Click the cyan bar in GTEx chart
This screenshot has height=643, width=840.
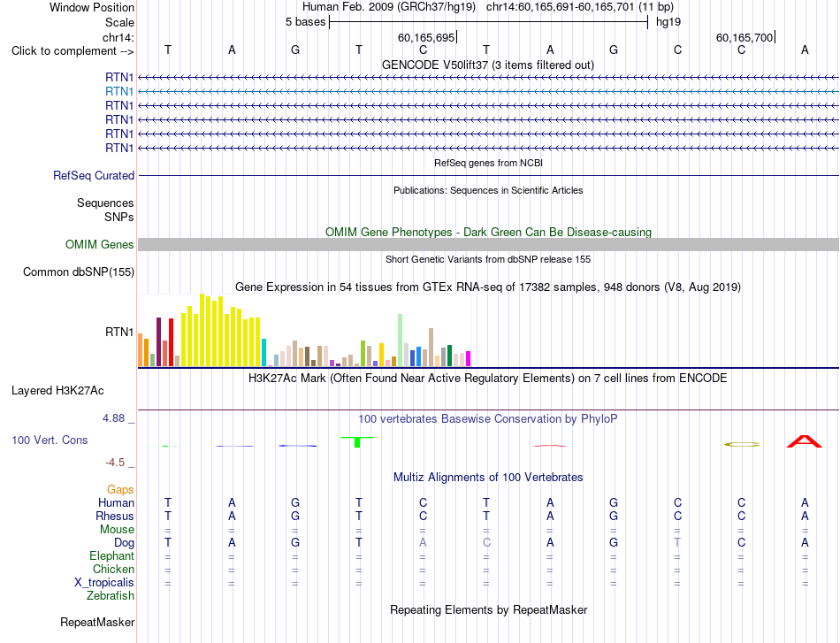click(263, 353)
